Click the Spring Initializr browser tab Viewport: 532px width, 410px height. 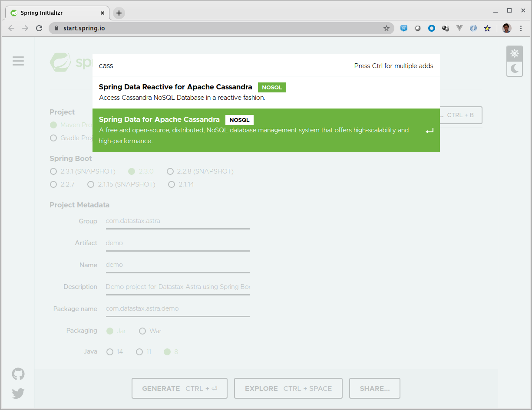57,13
